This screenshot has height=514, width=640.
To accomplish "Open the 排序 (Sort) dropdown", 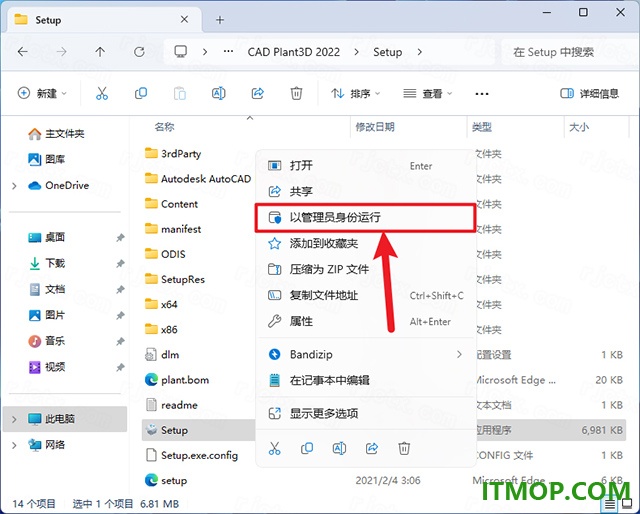I will (x=355, y=93).
